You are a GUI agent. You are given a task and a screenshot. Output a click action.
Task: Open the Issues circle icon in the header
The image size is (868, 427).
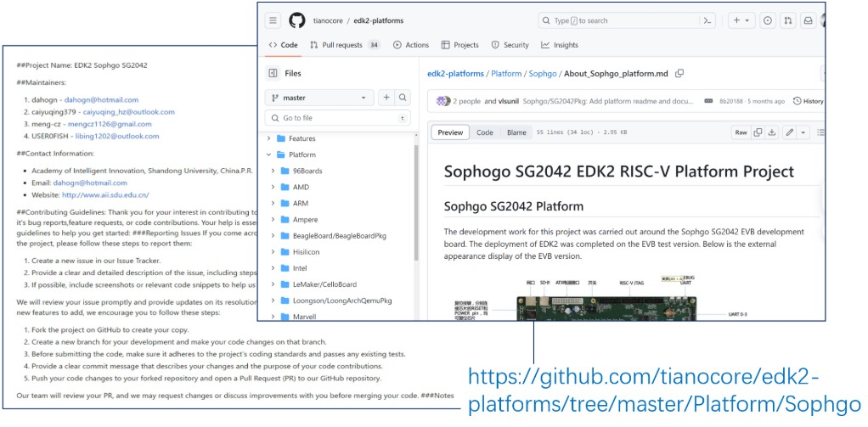(767, 21)
